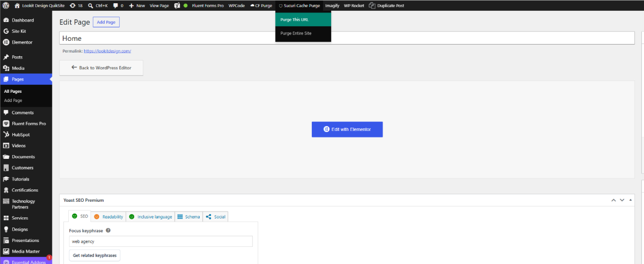Open Services in sidebar
The width and height of the screenshot is (644, 264).
pos(26,218)
